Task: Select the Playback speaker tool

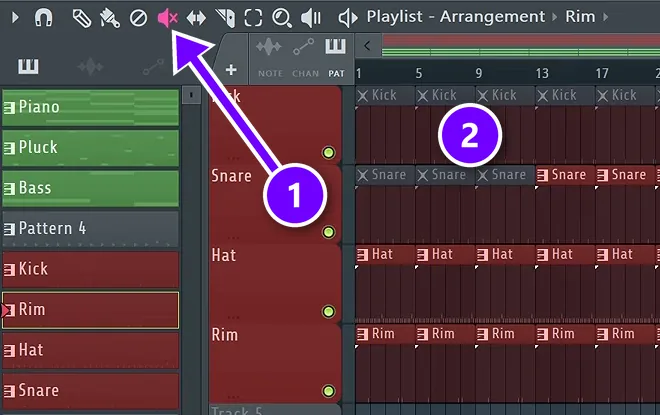Action: [311, 18]
